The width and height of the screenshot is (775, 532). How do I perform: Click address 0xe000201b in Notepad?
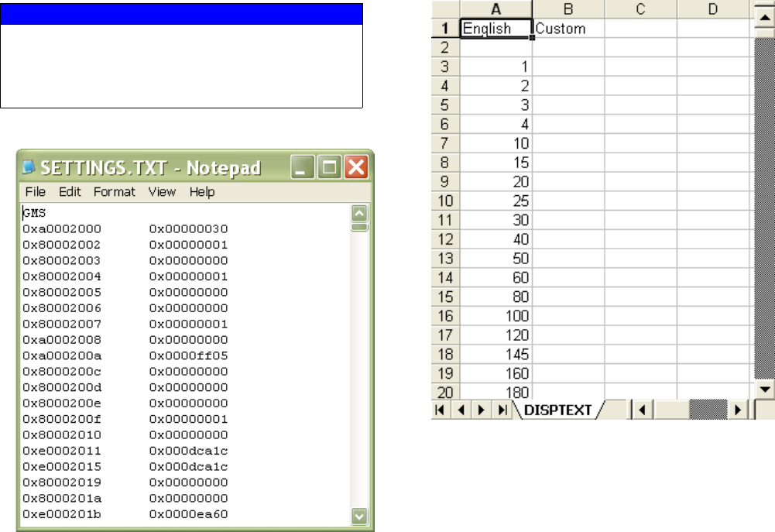click(62, 513)
